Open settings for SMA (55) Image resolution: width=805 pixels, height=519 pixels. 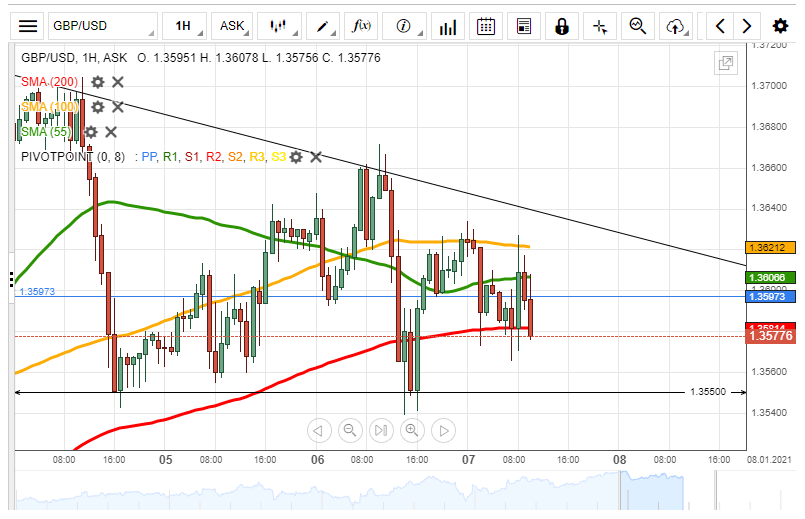(91, 132)
